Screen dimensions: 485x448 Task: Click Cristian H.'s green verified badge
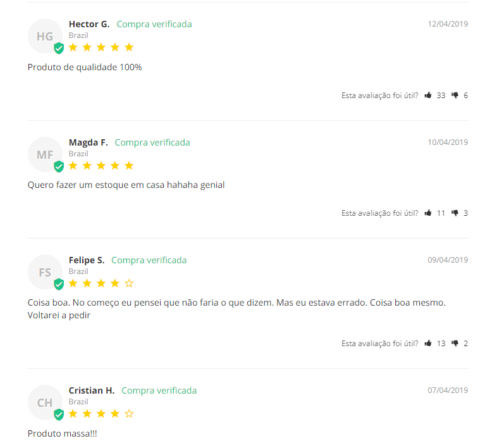click(x=59, y=414)
